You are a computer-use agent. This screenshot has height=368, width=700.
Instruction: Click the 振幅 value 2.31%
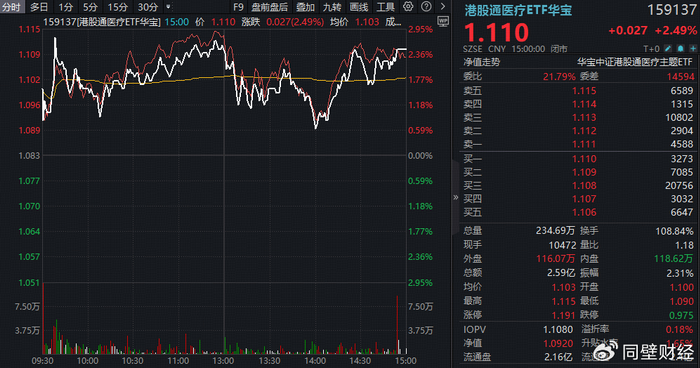[681, 273]
